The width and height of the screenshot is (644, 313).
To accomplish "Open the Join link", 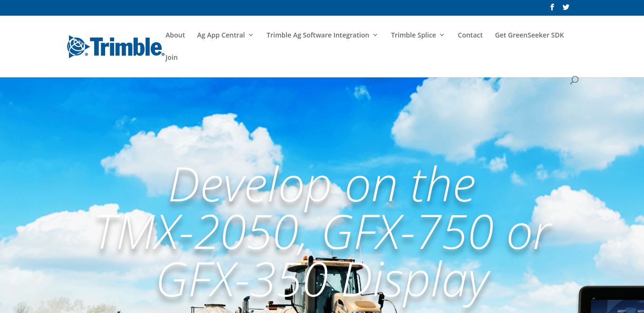I will [172, 57].
